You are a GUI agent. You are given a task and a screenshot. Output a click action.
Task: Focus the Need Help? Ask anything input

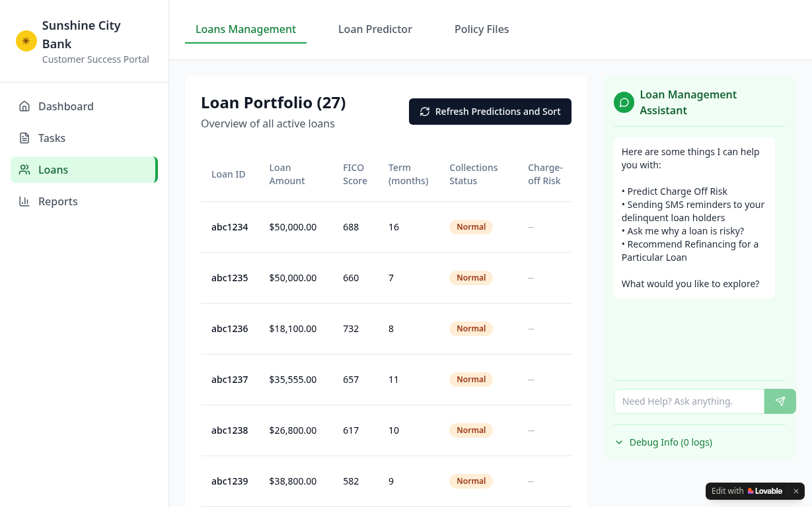[x=689, y=401]
